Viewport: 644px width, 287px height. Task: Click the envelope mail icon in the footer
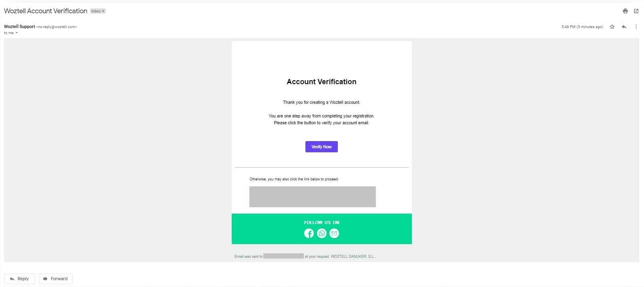pos(334,233)
